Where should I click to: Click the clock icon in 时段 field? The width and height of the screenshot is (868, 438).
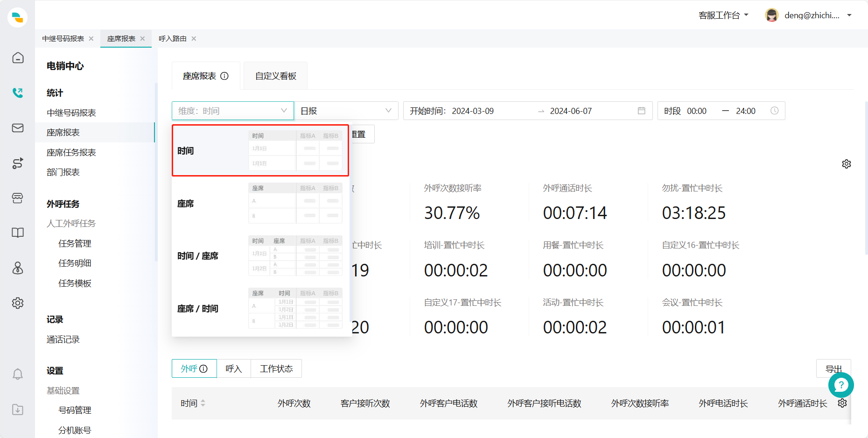point(774,111)
